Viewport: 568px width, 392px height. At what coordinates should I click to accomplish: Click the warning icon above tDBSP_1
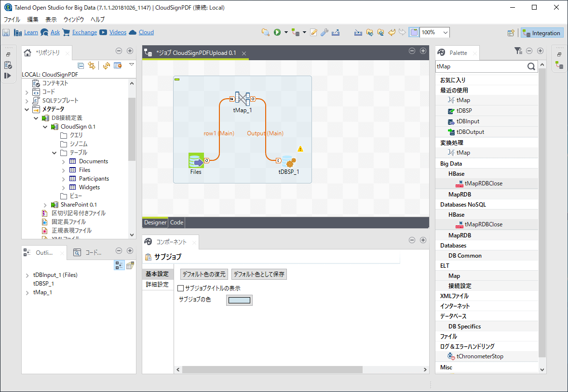[300, 149]
